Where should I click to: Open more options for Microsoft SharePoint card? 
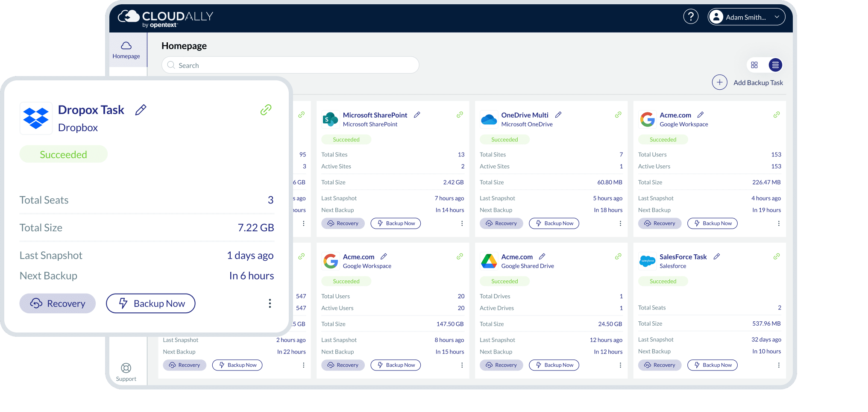tap(462, 224)
